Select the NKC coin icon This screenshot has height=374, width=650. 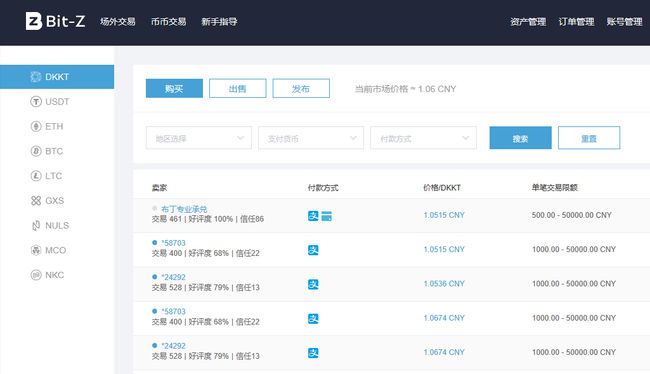36,275
